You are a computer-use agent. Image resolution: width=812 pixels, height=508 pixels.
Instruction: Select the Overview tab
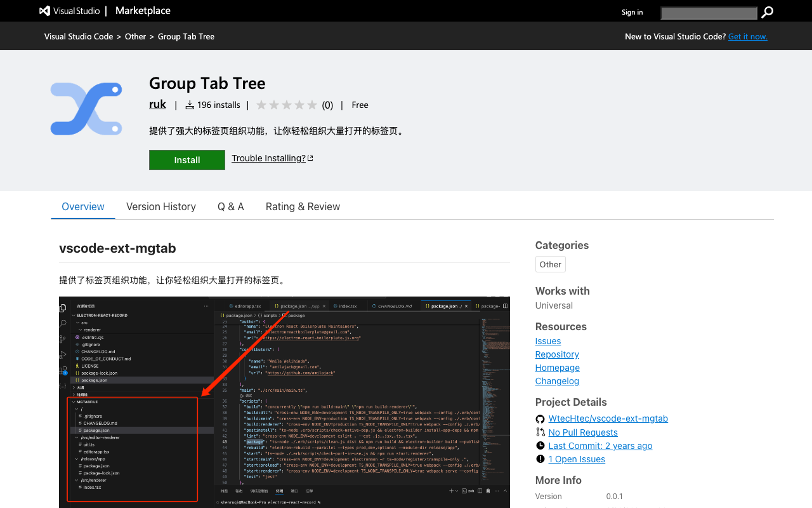click(83, 206)
